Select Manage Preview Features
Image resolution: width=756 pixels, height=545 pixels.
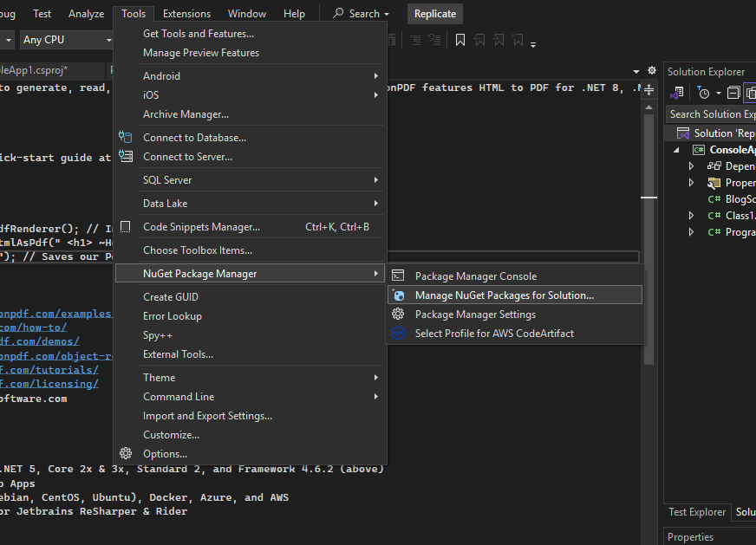point(251,53)
